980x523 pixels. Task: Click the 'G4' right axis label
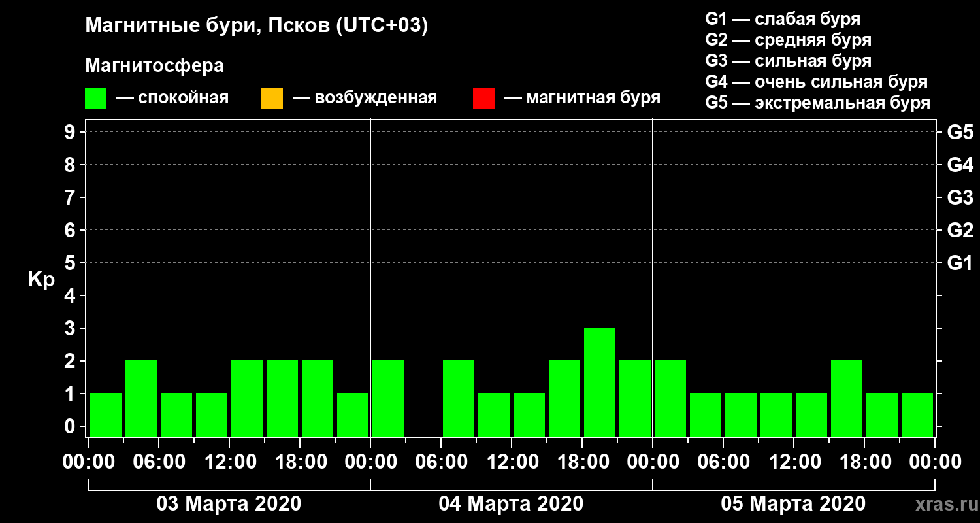coord(960,165)
